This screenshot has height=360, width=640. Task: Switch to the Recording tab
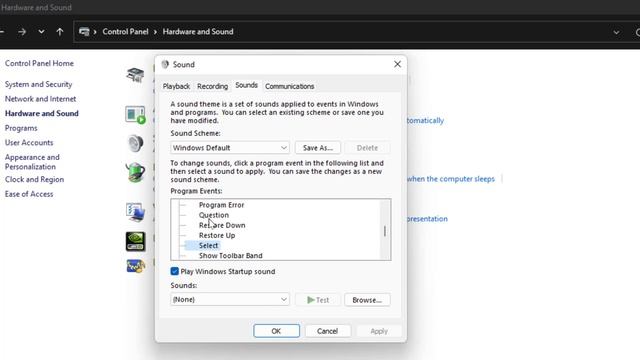click(212, 86)
